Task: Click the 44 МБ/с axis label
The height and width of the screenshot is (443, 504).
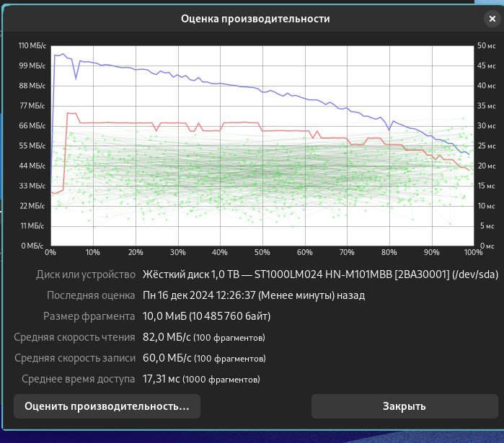Action: pos(32,166)
